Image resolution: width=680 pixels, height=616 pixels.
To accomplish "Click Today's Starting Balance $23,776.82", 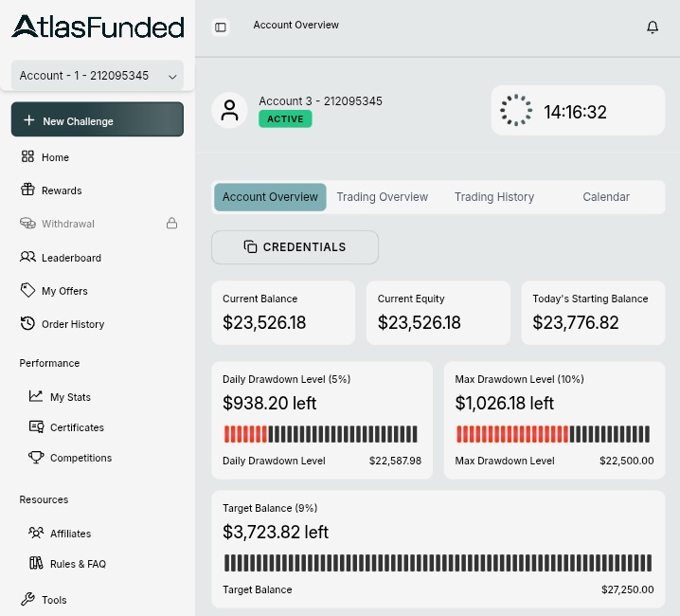I will [593, 313].
